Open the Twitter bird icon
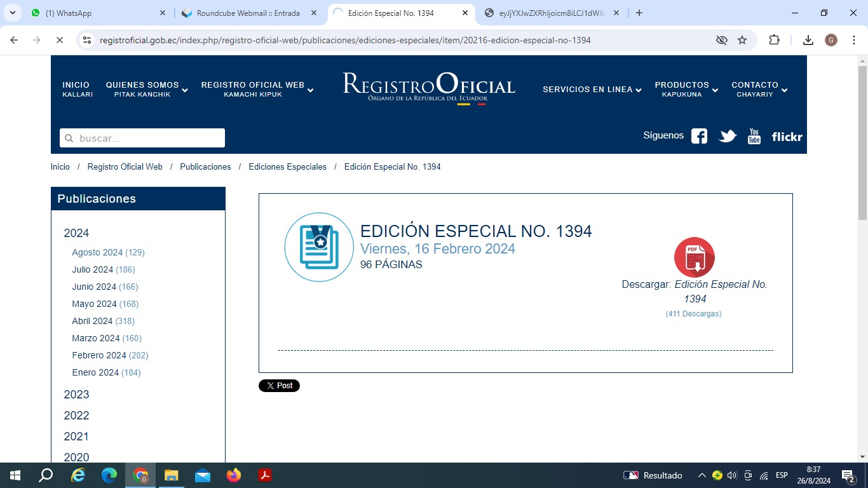The width and height of the screenshot is (868, 488). tap(727, 136)
